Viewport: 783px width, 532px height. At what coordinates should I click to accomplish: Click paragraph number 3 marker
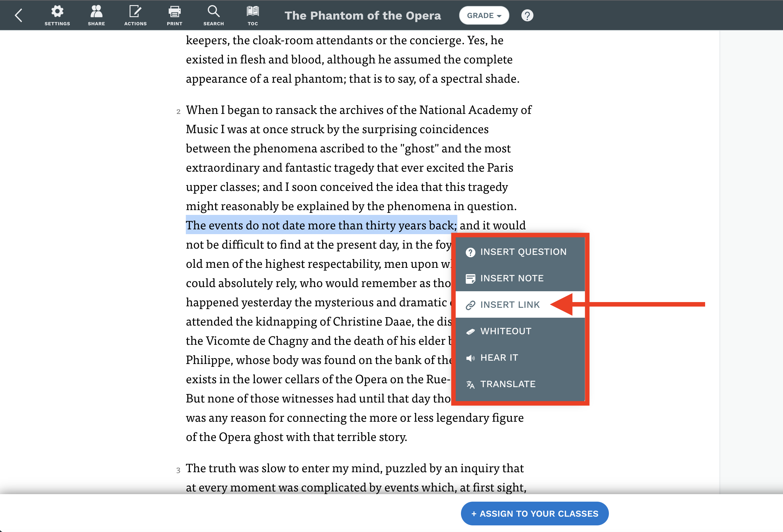coord(178,470)
